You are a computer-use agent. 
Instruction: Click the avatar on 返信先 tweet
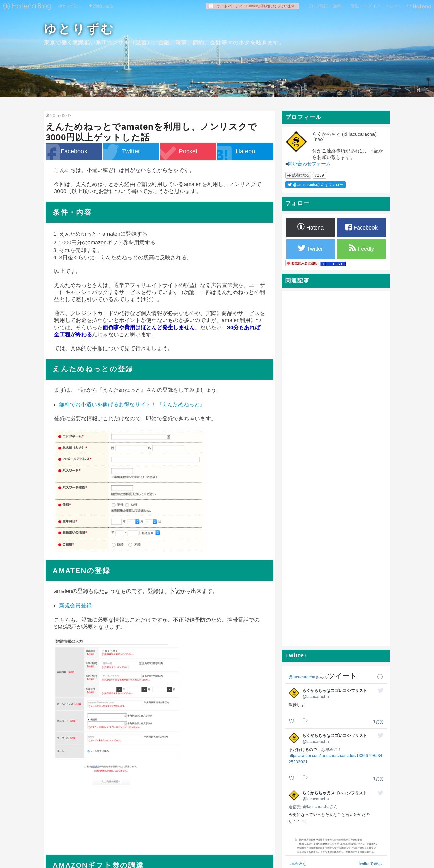point(294,795)
